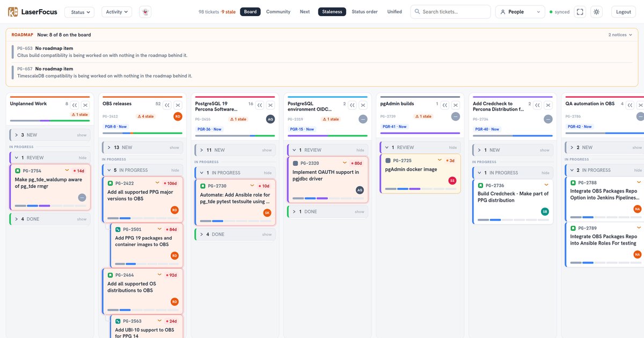Show the 13 NEW tickets in OBS releases
The image size is (644, 338).
pyautogui.click(x=174, y=148)
